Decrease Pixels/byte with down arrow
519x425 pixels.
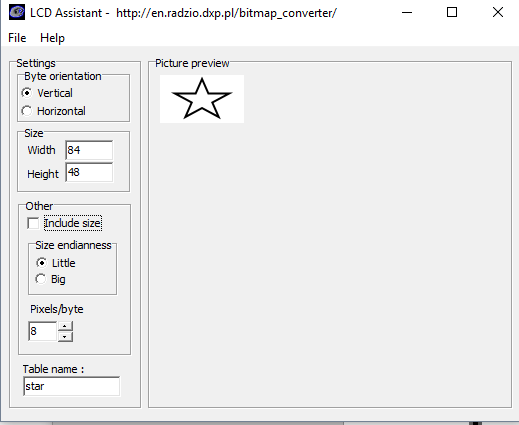point(65,337)
